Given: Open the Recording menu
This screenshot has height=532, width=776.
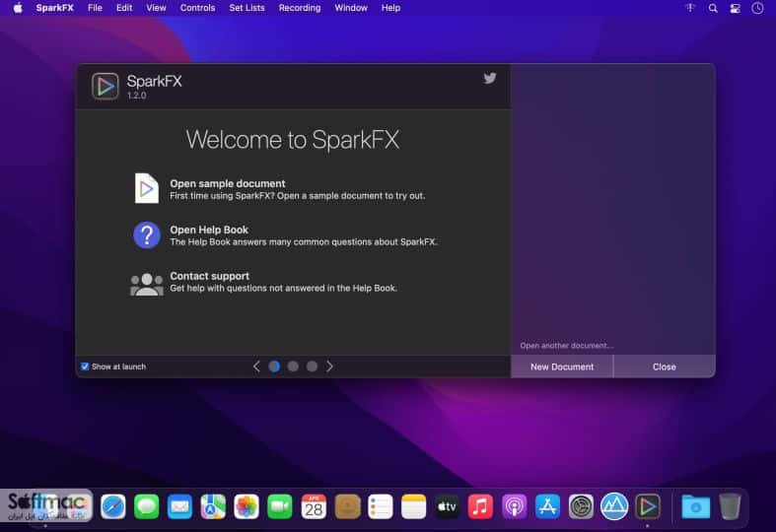Looking at the screenshot, I should pyautogui.click(x=300, y=8).
